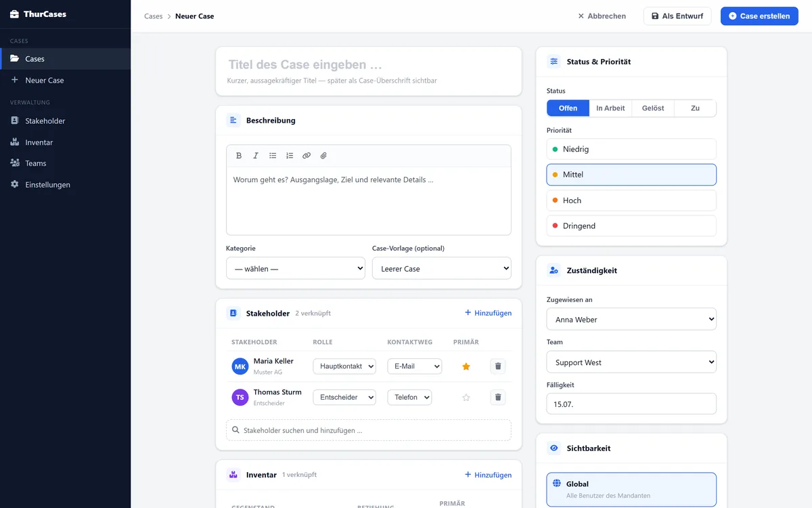Screen dimensions: 812x508
Task: Set priority to Dringend
Action: (631, 226)
